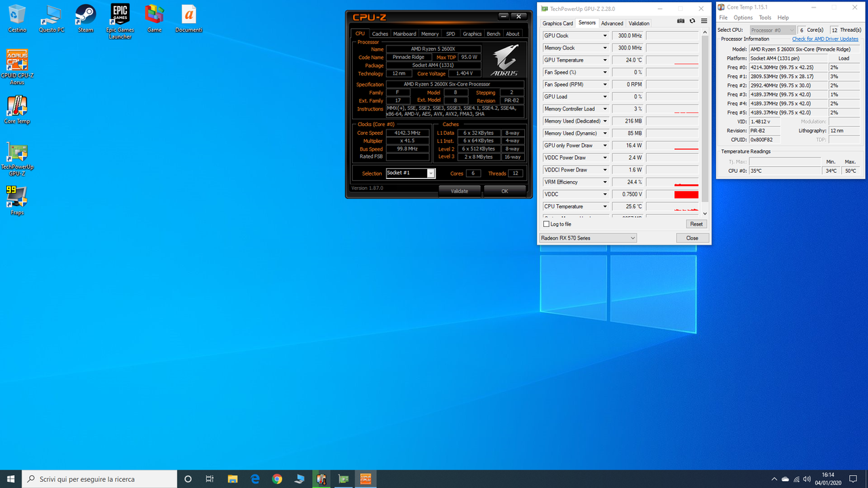
Task: Open Graphics tab in CPU-Z
Action: click(x=472, y=33)
